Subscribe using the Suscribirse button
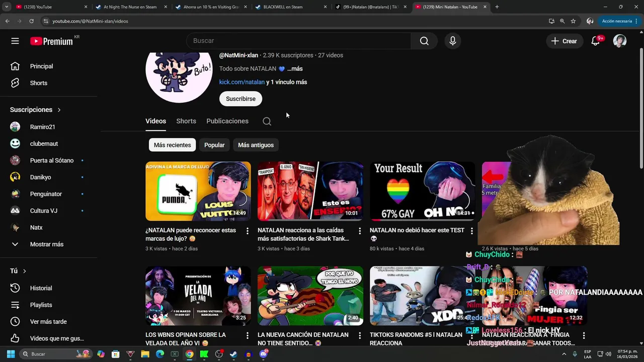Image resolution: width=644 pixels, height=362 pixels. pyautogui.click(x=240, y=99)
